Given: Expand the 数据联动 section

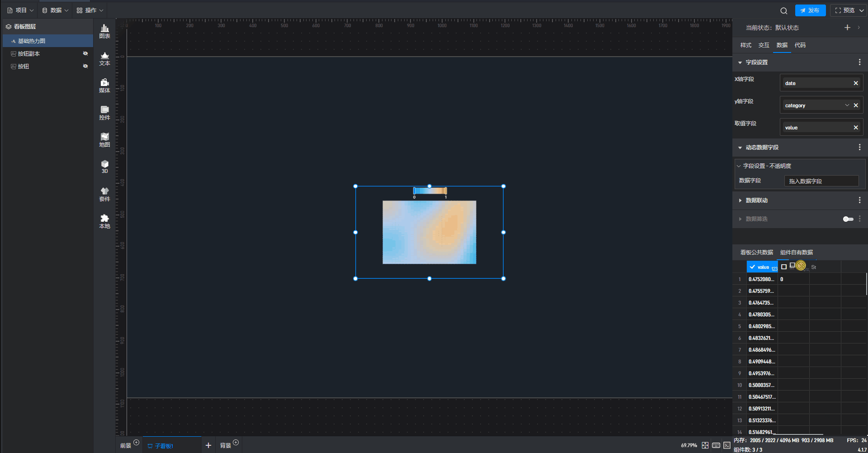Looking at the screenshot, I should tap(740, 200).
